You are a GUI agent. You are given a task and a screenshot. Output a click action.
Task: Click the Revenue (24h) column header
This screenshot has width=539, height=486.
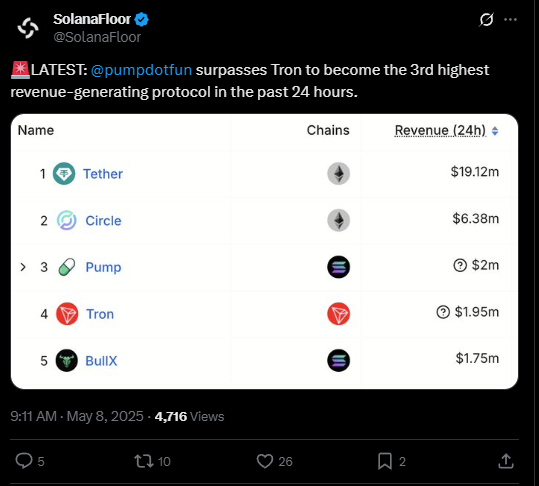[440, 131]
